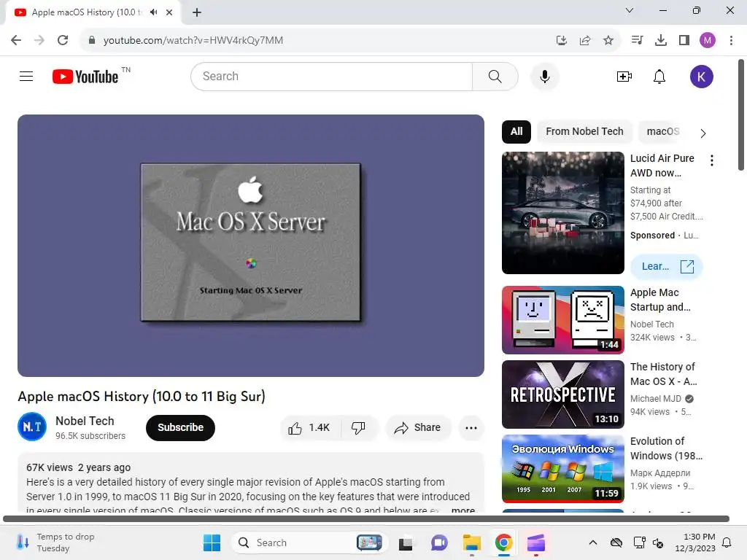
Task: Open File Explorer from the taskbar
Action: point(472,542)
